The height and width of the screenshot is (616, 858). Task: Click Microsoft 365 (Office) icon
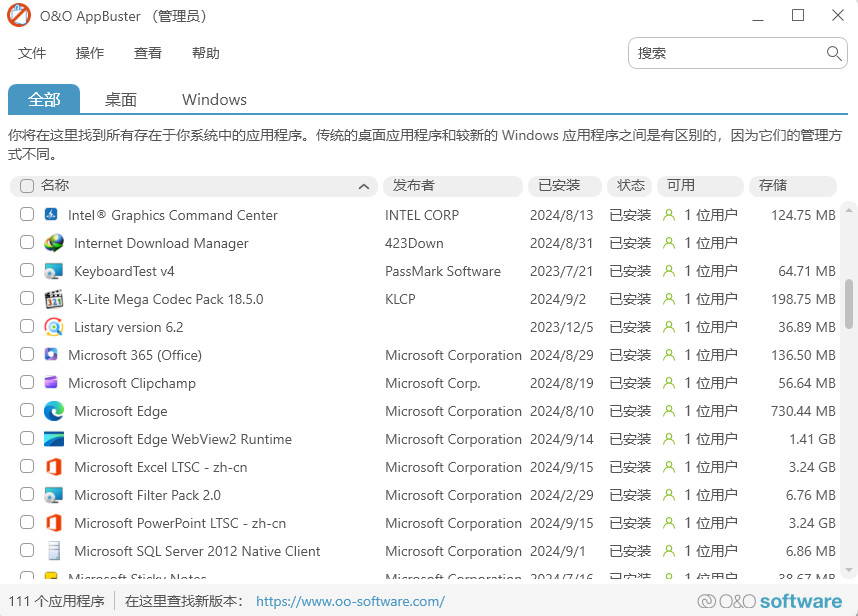pos(51,355)
